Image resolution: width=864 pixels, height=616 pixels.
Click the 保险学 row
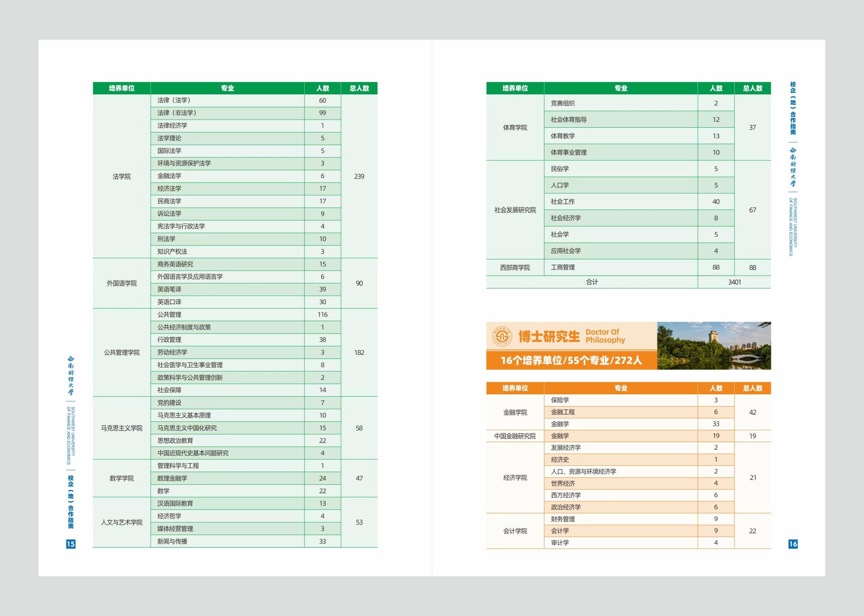pos(639,400)
